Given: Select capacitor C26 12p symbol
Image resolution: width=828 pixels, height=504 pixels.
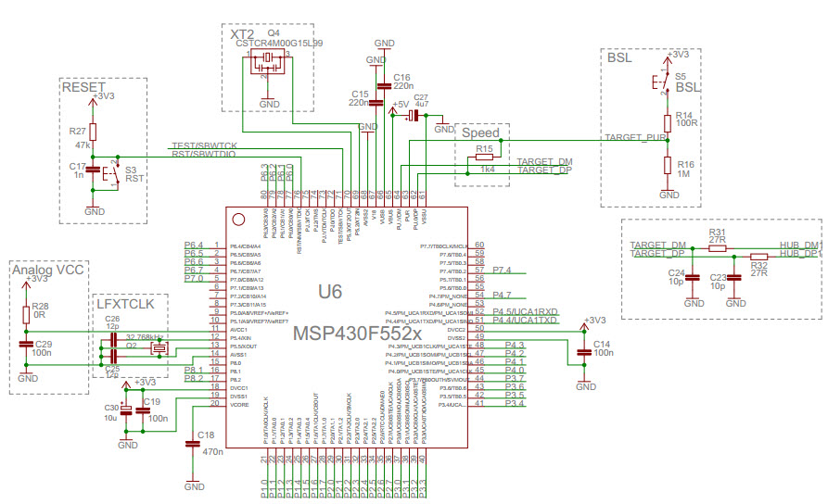Looking at the screenshot, I should (x=113, y=340).
